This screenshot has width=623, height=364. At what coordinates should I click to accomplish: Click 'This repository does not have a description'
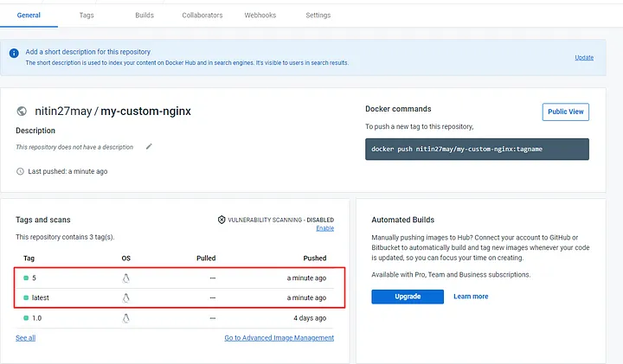74,147
